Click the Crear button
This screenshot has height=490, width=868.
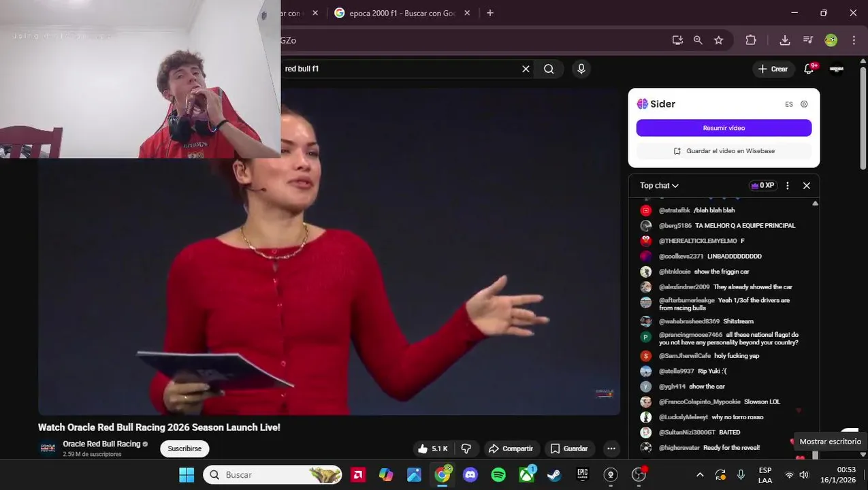click(773, 69)
